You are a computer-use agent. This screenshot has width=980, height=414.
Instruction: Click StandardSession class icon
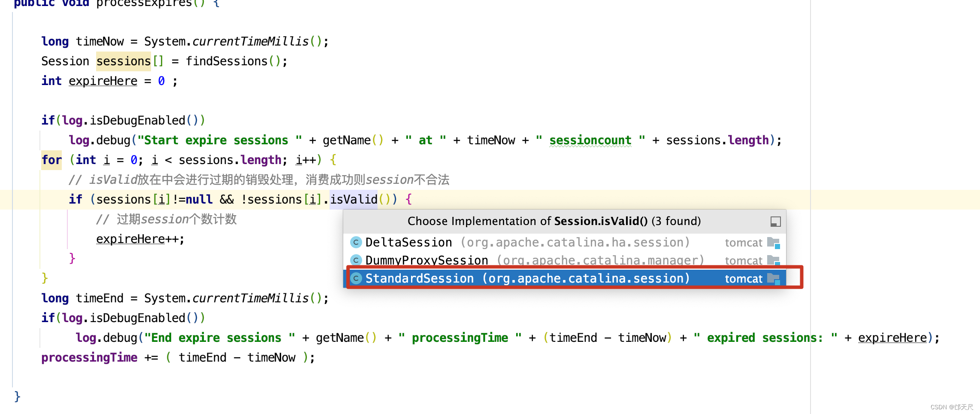tap(356, 278)
